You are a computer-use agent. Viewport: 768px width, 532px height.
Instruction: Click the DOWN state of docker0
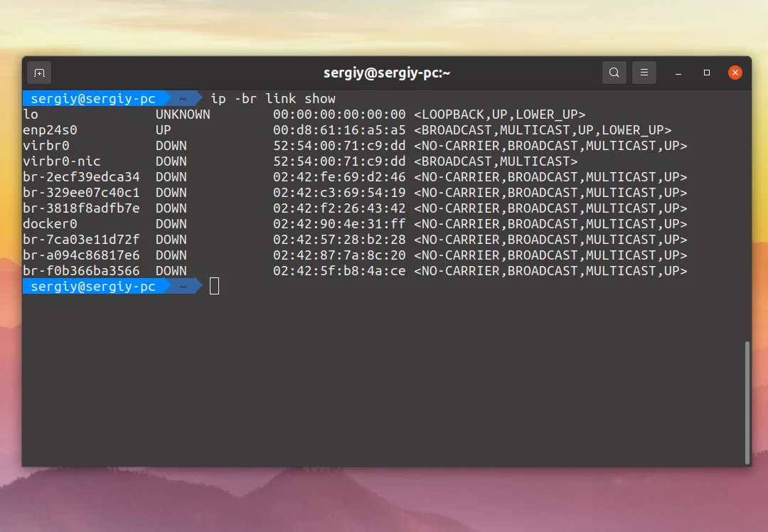171,224
